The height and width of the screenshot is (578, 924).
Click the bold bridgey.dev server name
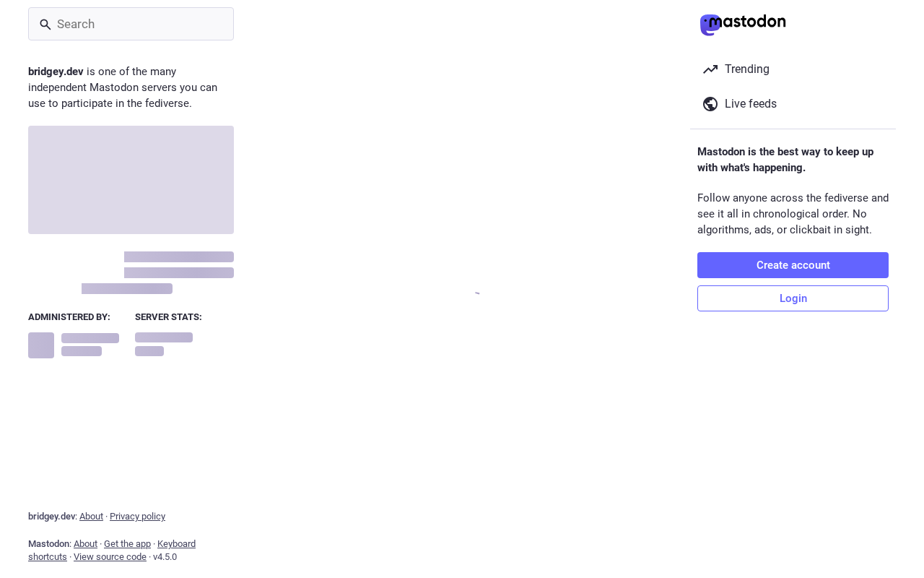coord(56,72)
